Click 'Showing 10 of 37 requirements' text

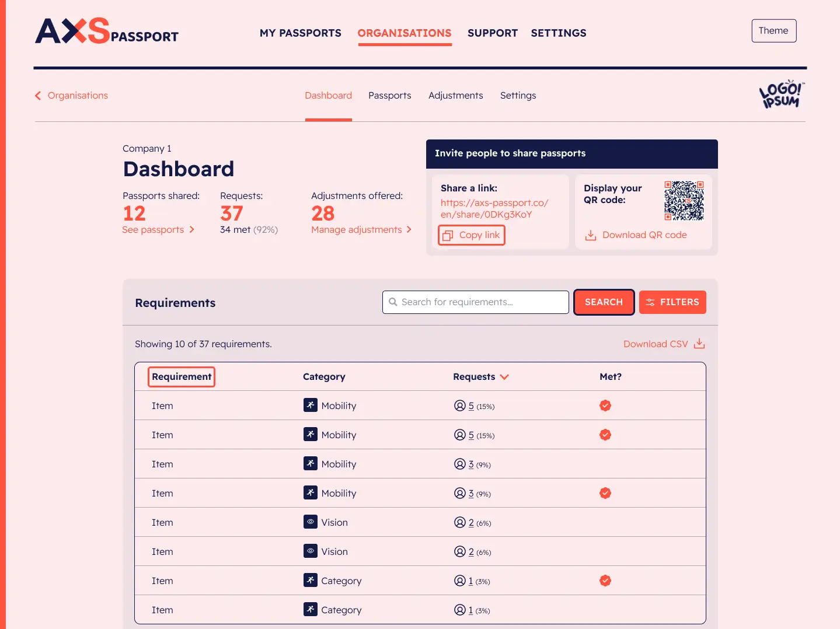(203, 344)
